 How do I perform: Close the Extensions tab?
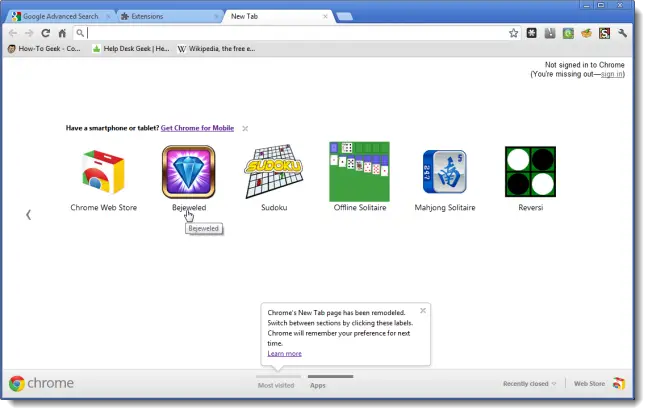pyautogui.click(x=216, y=17)
